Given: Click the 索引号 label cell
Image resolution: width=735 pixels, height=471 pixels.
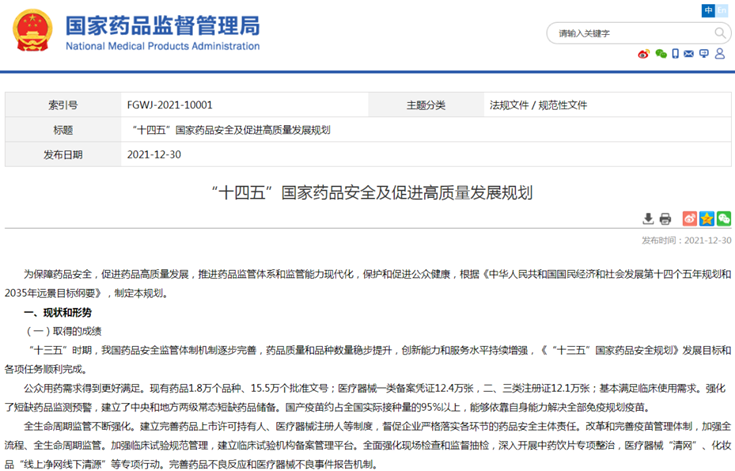Looking at the screenshot, I should tap(63, 105).
